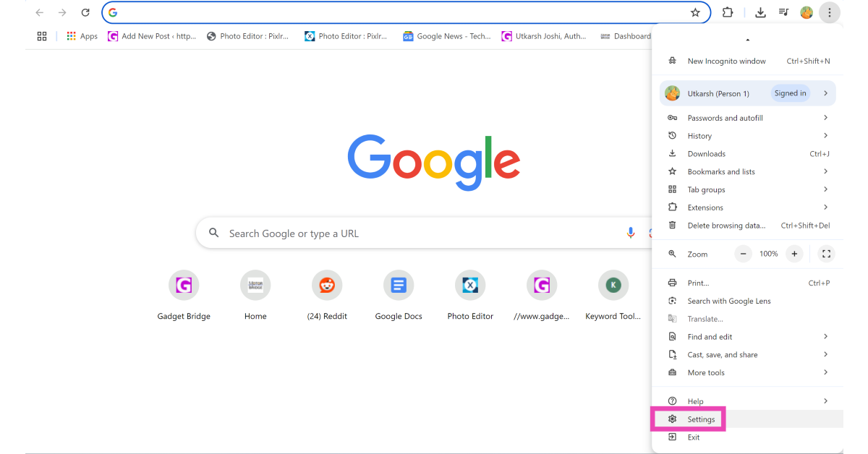
Task: Expand the Tab groups submenu
Action: point(748,189)
